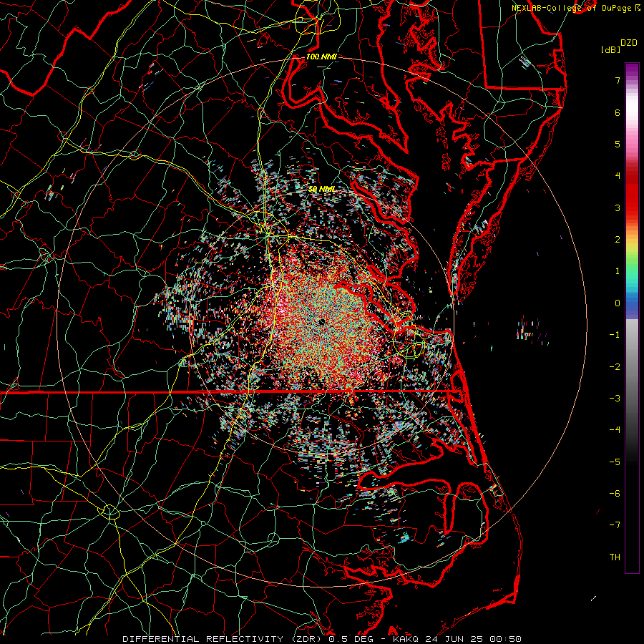Click the 6 value on the color scale

coord(618,112)
